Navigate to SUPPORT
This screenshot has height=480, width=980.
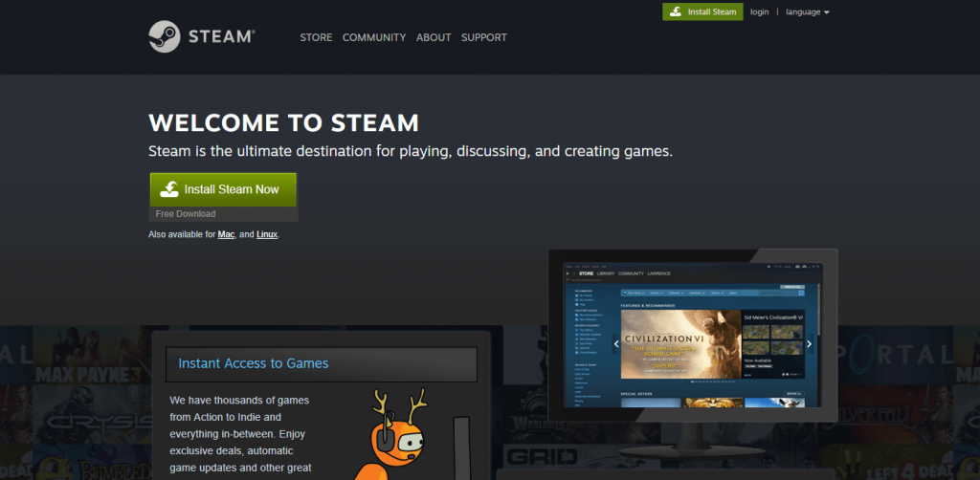coord(484,38)
